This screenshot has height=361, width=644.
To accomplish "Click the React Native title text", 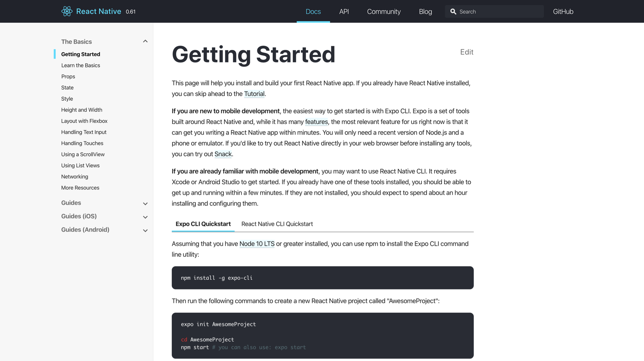I will click(x=98, y=11).
